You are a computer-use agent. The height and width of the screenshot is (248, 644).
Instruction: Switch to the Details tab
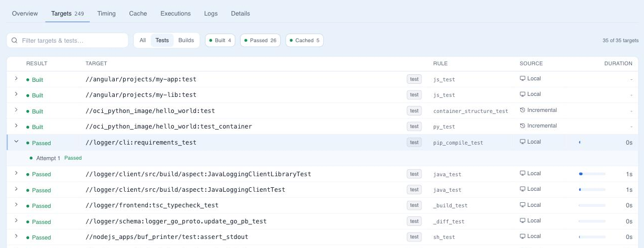coord(241,14)
